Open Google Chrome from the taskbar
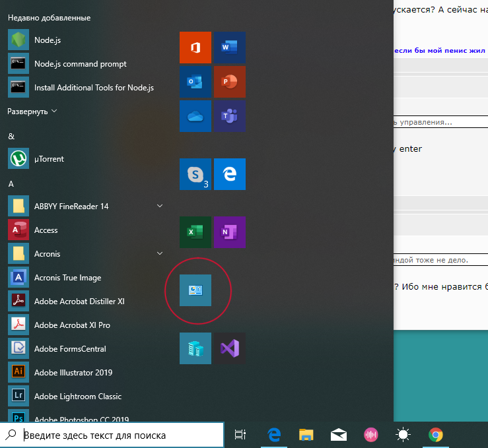This screenshot has height=448, width=488. (x=435, y=435)
